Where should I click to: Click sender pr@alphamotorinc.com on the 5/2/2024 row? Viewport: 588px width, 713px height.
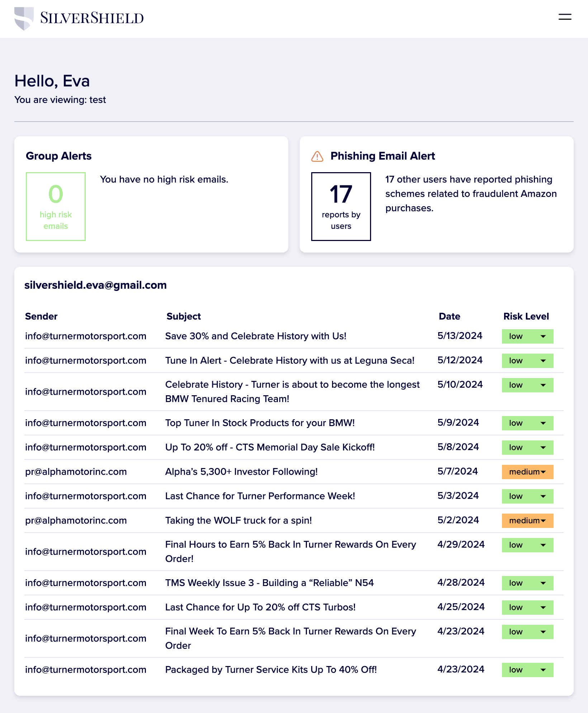[x=76, y=520]
